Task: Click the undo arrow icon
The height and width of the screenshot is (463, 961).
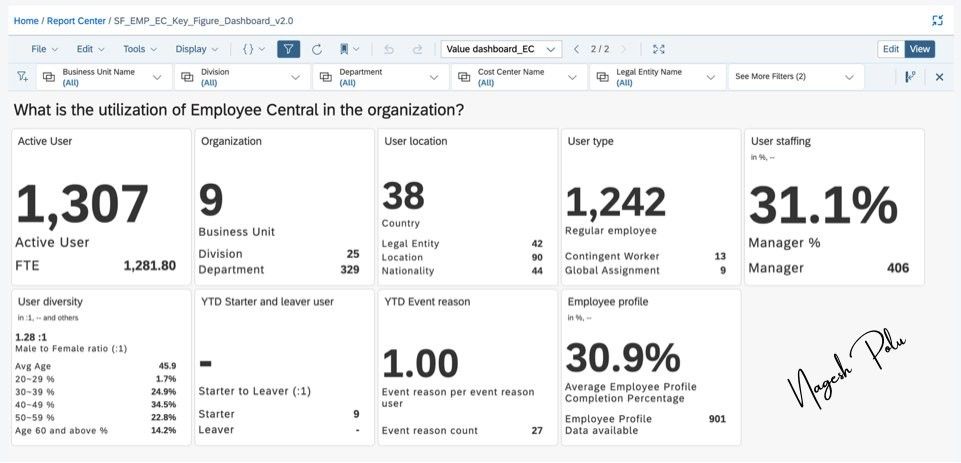Action: (x=389, y=49)
